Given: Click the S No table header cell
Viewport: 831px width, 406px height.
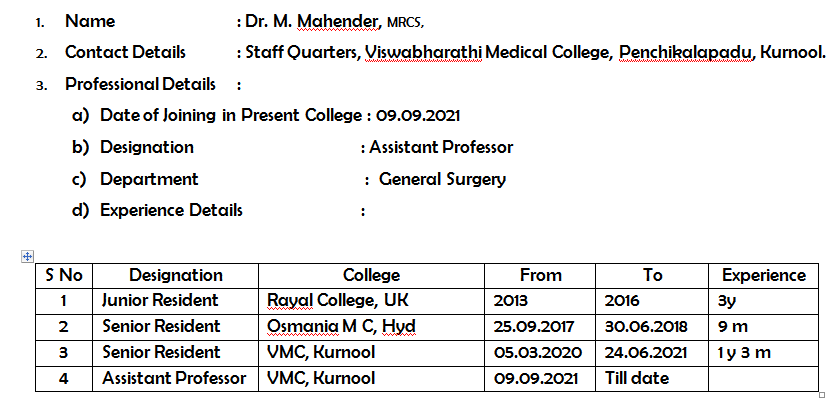Looking at the screenshot, I should [64, 276].
